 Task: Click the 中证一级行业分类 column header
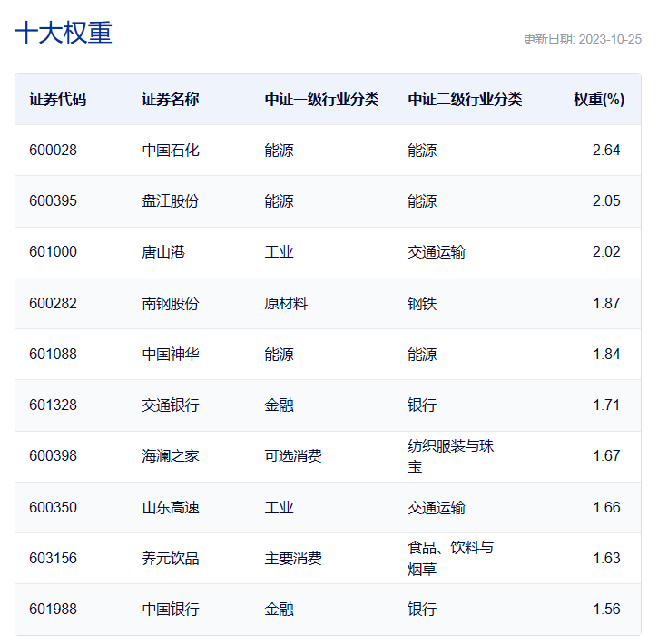point(322,100)
